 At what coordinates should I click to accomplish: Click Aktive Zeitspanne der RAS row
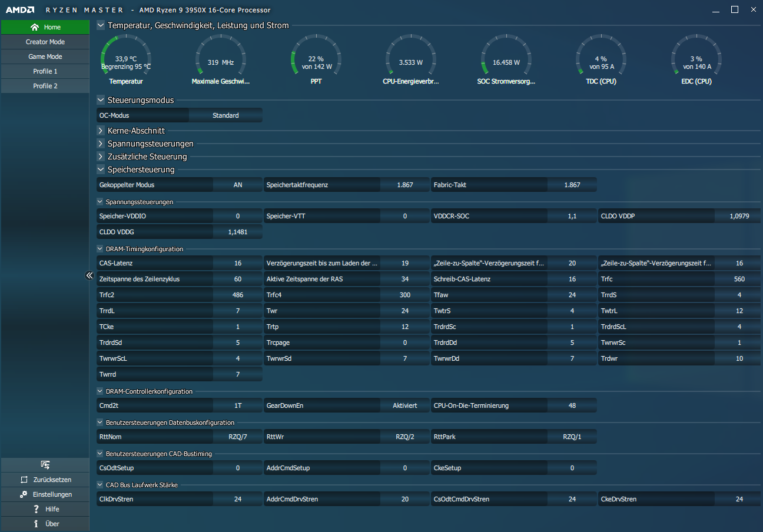coord(347,279)
